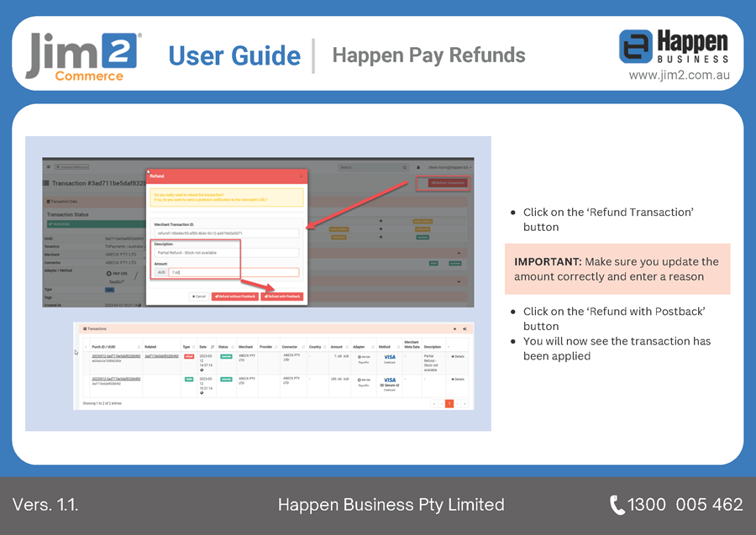The image size is (756, 535).
Task: Click the Merchant Transaction ID field
Action: pyautogui.click(x=227, y=233)
